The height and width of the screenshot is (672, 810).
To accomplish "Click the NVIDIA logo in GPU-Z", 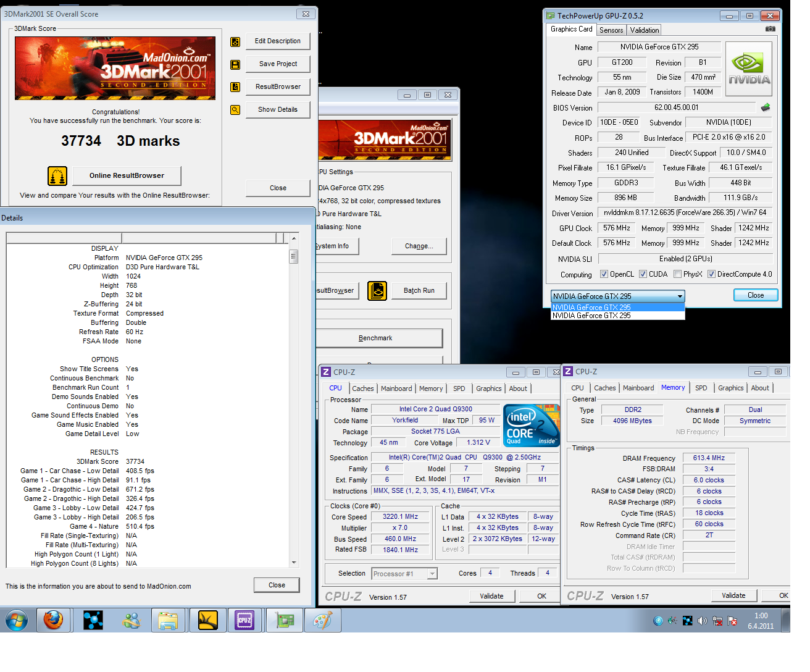I will [749, 69].
